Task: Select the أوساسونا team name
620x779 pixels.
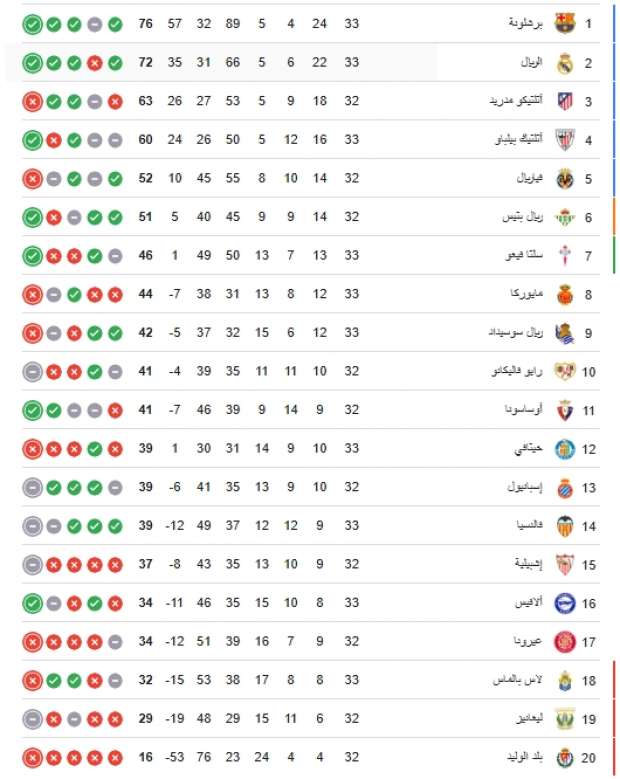Action: pos(524,410)
